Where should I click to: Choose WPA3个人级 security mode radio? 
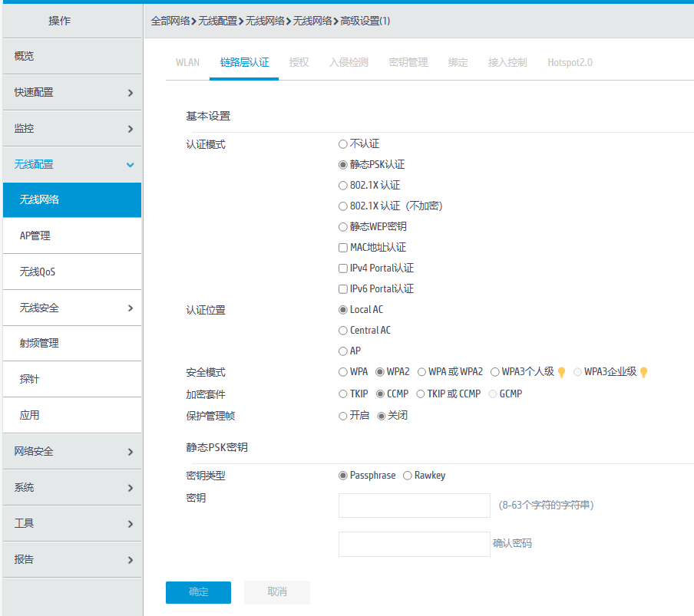(495, 372)
